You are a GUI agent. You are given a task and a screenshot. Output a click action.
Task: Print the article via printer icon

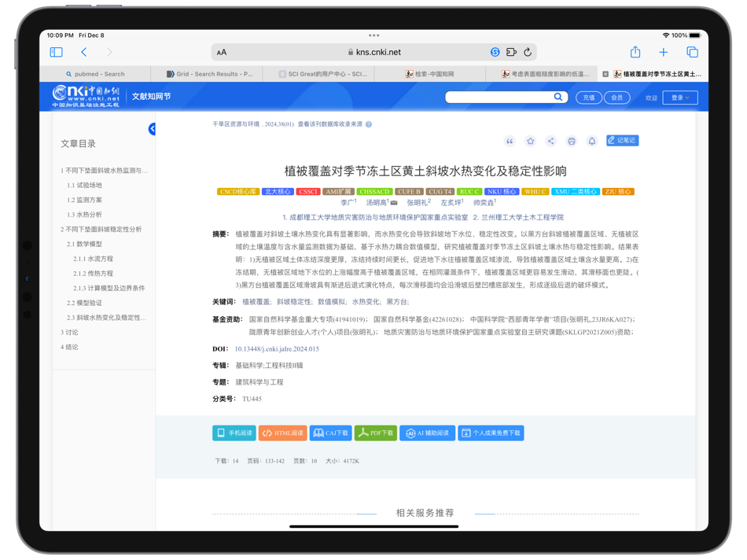pyautogui.click(x=572, y=141)
